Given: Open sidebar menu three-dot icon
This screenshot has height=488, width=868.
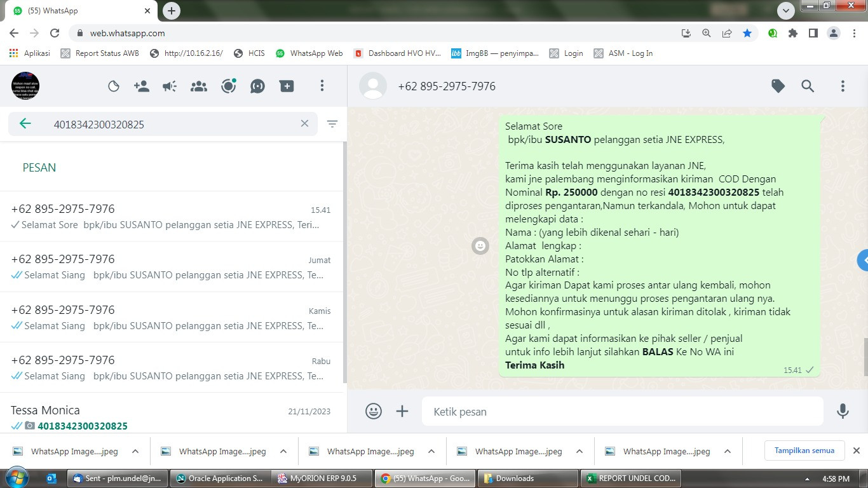Looking at the screenshot, I should [322, 86].
